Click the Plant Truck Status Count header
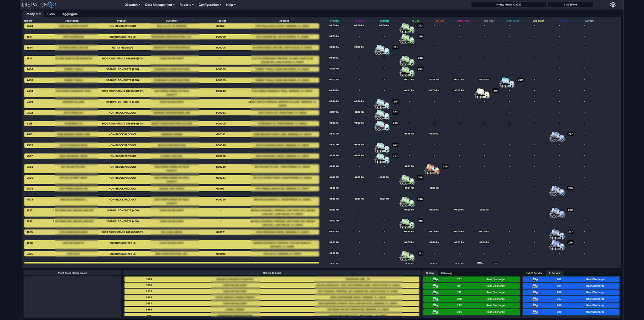The width and height of the screenshot is (644, 320). [72, 273]
